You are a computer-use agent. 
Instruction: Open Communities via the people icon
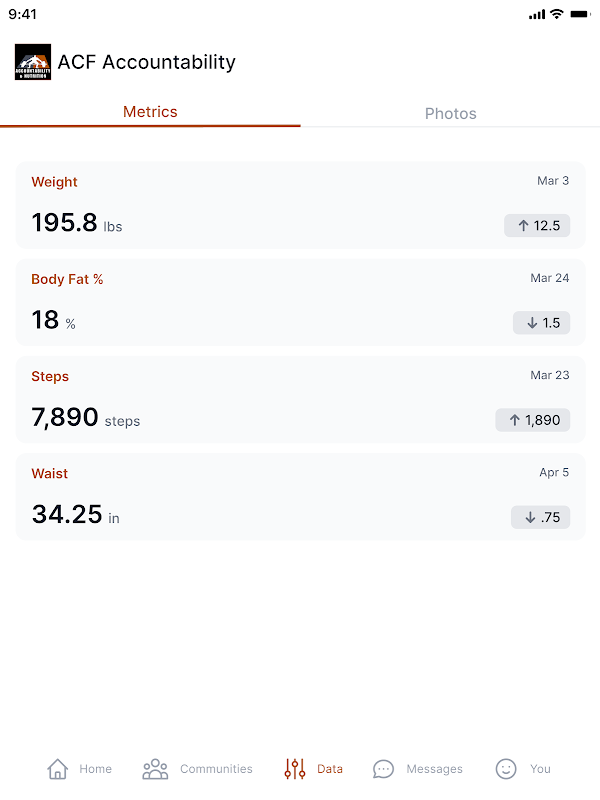pyautogui.click(x=155, y=769)
